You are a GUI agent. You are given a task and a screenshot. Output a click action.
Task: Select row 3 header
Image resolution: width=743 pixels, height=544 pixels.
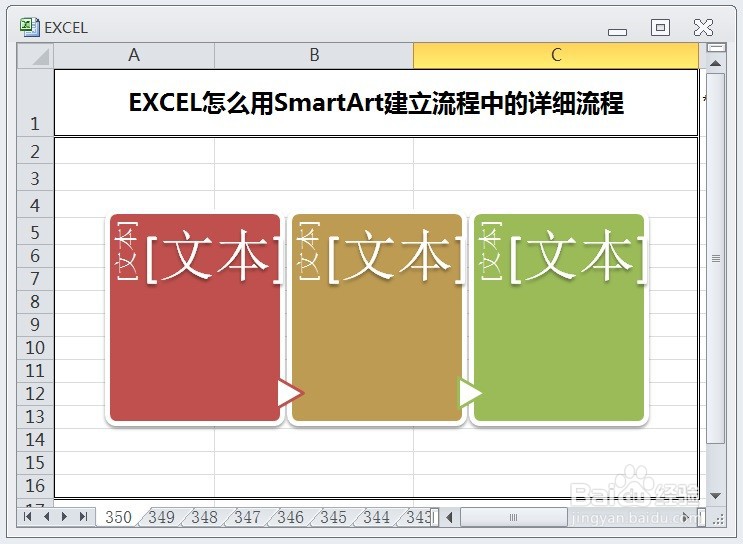tap(36, 178)
